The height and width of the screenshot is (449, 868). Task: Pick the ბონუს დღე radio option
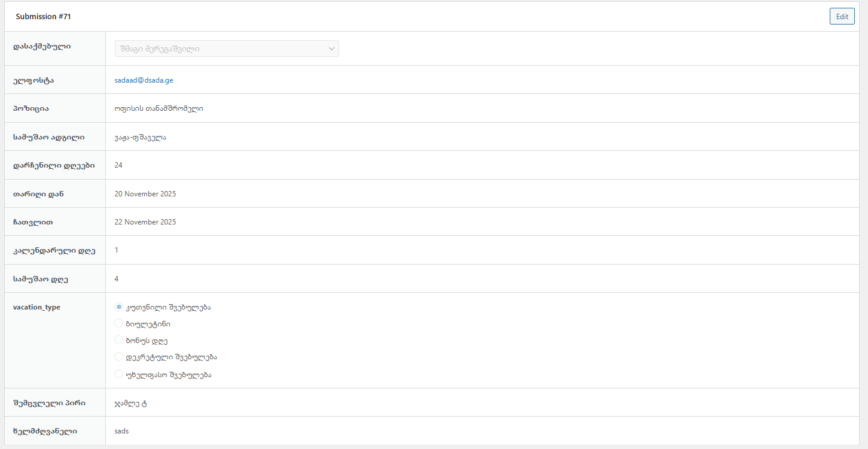118,340
